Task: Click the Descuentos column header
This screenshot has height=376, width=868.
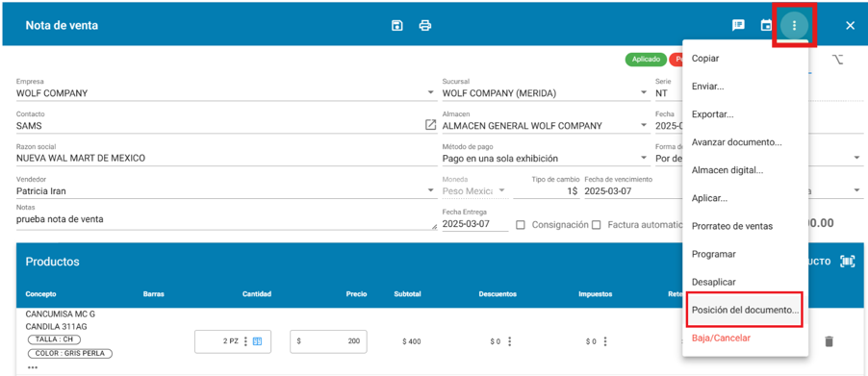Action: (498, 294)
